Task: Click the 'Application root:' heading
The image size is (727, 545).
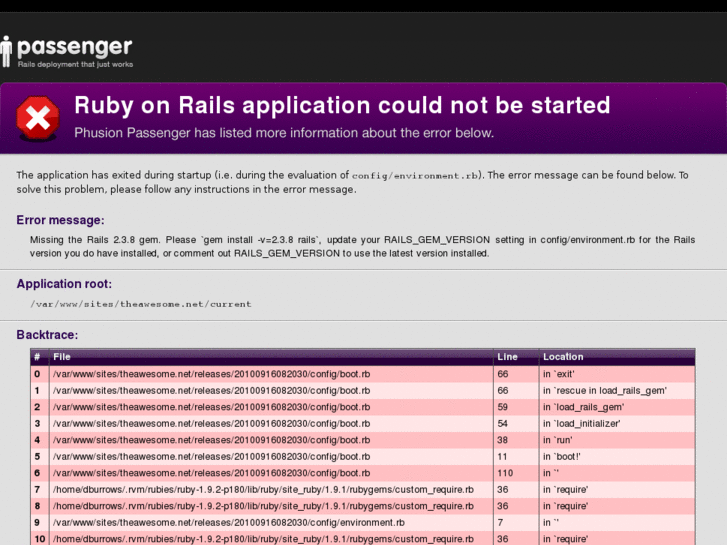Action: 64,284
